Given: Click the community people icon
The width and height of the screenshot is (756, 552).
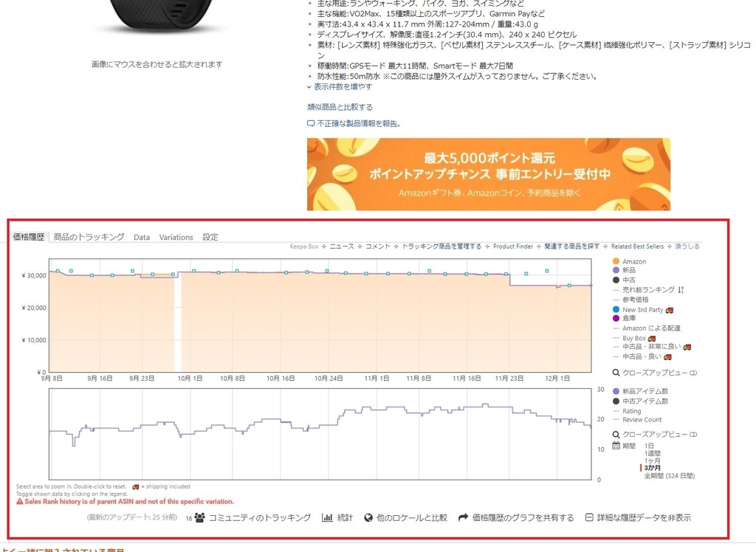Looking at the screenshot, I should [199, 517].
